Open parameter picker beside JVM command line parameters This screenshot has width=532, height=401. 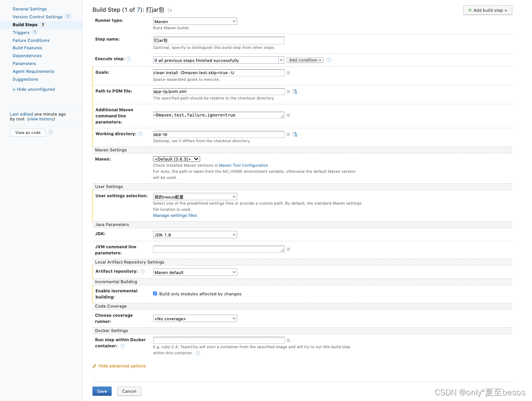coord(288,249)
